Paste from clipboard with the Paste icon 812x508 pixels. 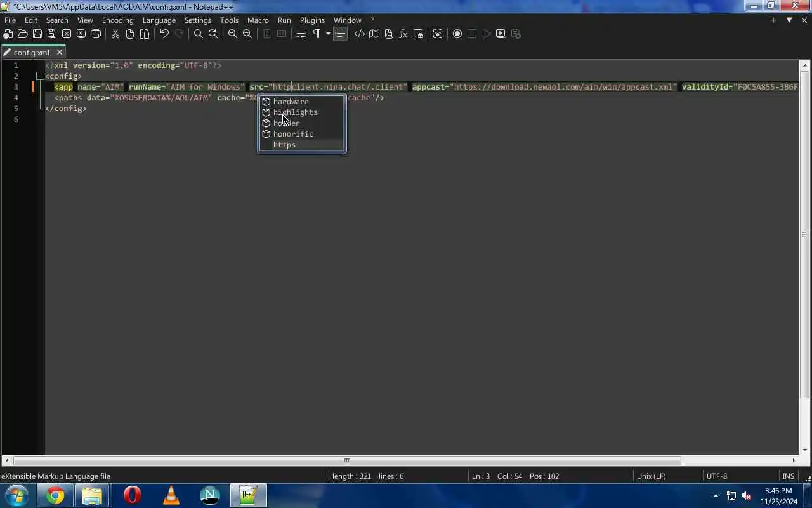click(145, 34)
